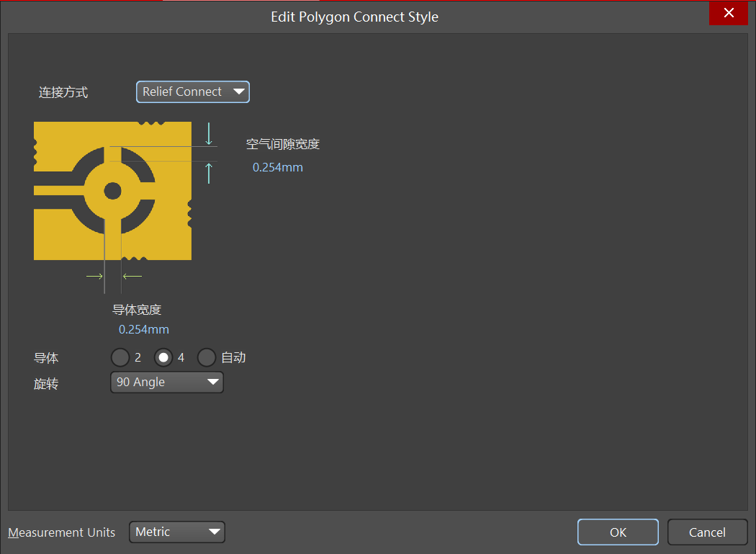Click the conductor width left-pointing arrow
Viewport: 756px width, 554px height.
(x=132, y=276)
